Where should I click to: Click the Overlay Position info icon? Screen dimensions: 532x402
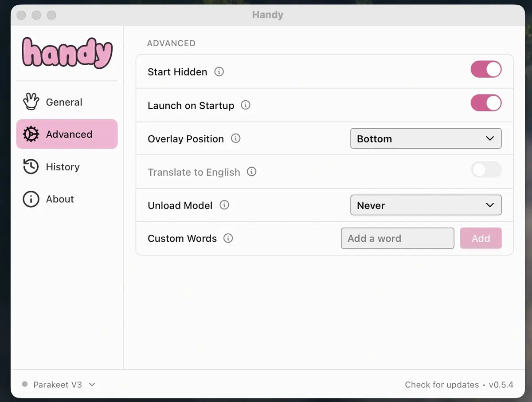236,138
